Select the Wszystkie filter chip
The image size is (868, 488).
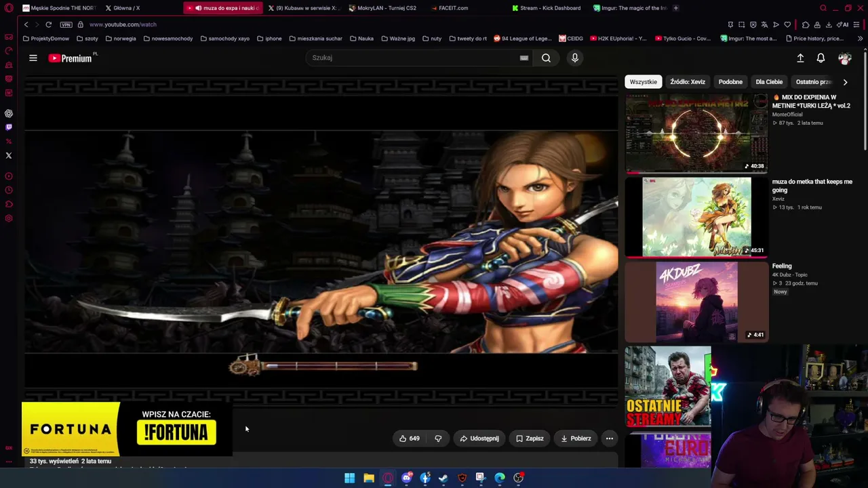pyautogui.click(x=643, y=82)
